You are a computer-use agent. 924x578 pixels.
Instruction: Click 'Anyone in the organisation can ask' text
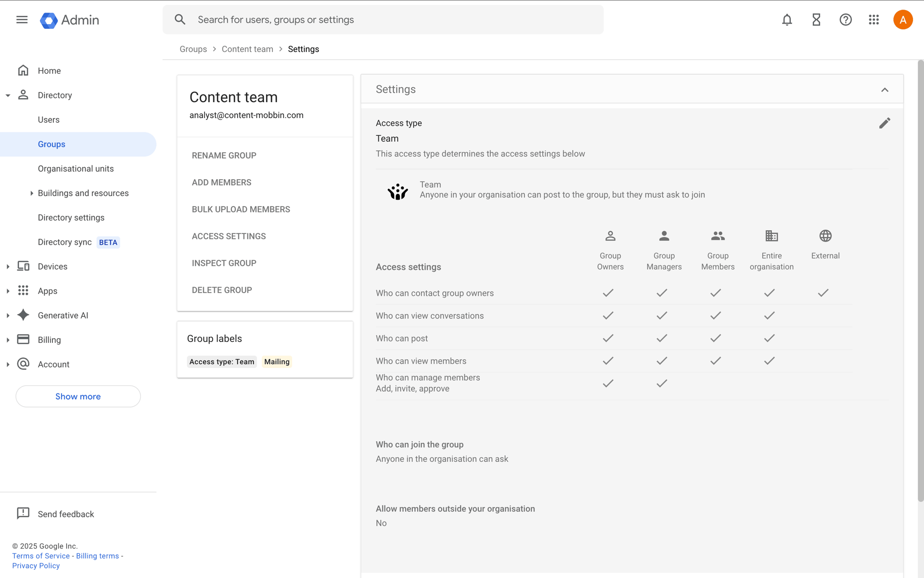tap(442, 459)
